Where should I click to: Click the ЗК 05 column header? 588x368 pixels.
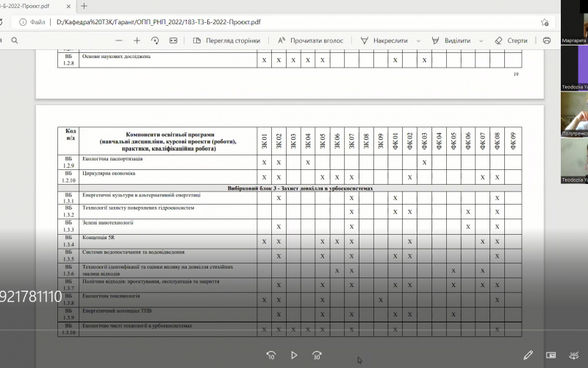tap(323, 141)
